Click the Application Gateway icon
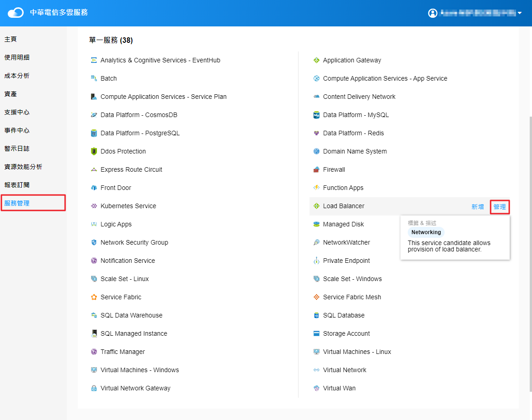Image resolution: width=532 pixels, height=420 pixels. click(317, 60)
